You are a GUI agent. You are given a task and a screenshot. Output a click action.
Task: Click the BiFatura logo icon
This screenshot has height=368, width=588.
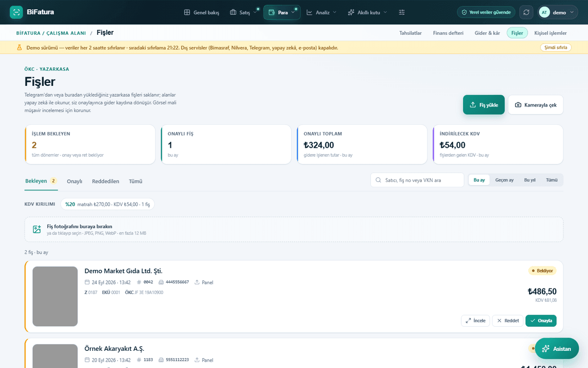click(16, 12)
